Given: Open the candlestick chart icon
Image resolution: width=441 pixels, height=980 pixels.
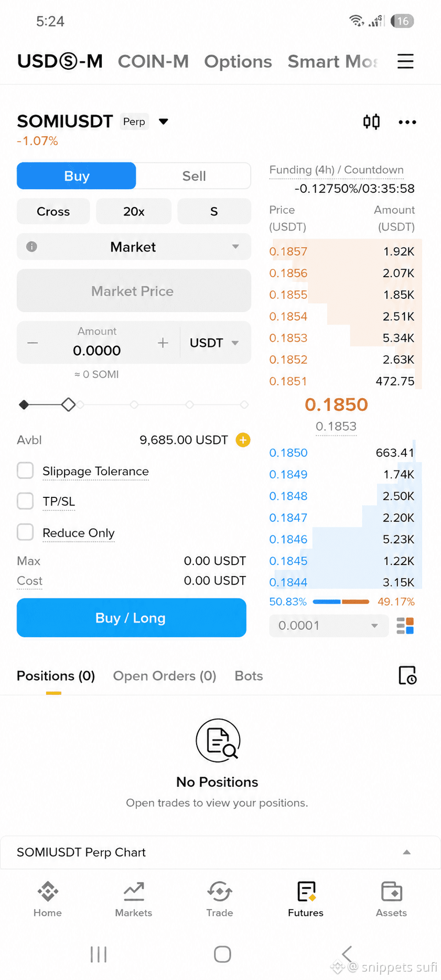Looking at the screenshot, I should tap(371, 122).
